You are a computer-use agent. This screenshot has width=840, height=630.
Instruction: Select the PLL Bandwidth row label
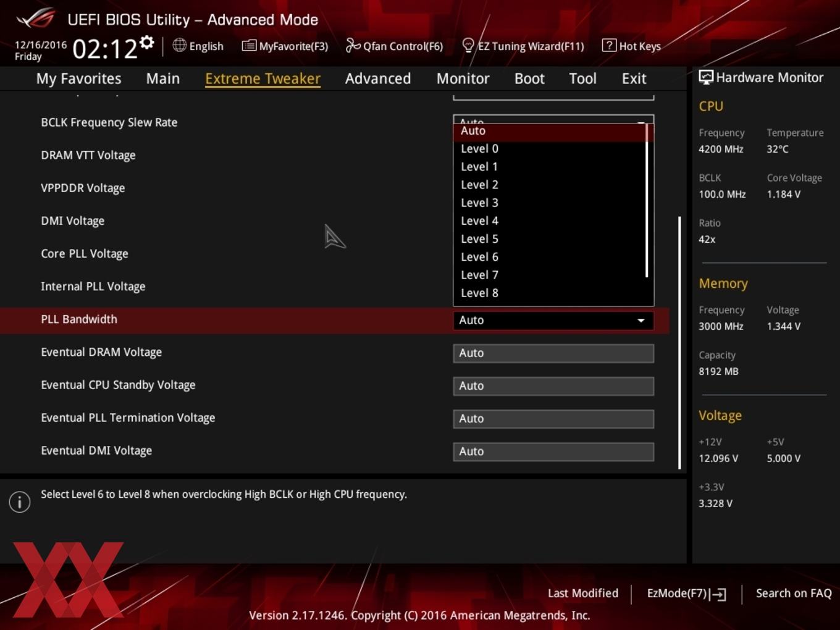(x=79, y=319)
